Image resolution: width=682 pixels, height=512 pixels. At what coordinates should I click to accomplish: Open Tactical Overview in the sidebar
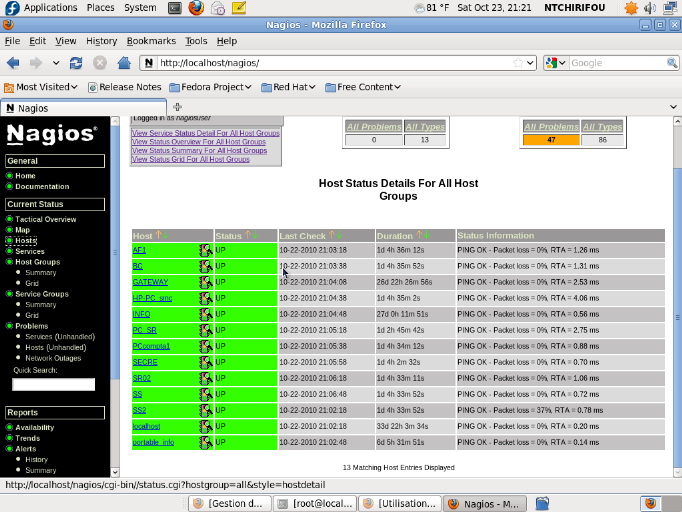(45, 219)
